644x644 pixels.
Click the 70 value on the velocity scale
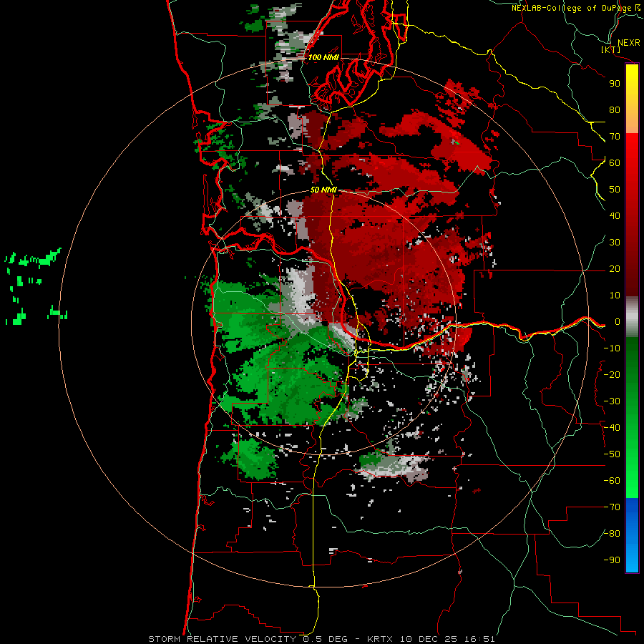(x=615, y=137)
